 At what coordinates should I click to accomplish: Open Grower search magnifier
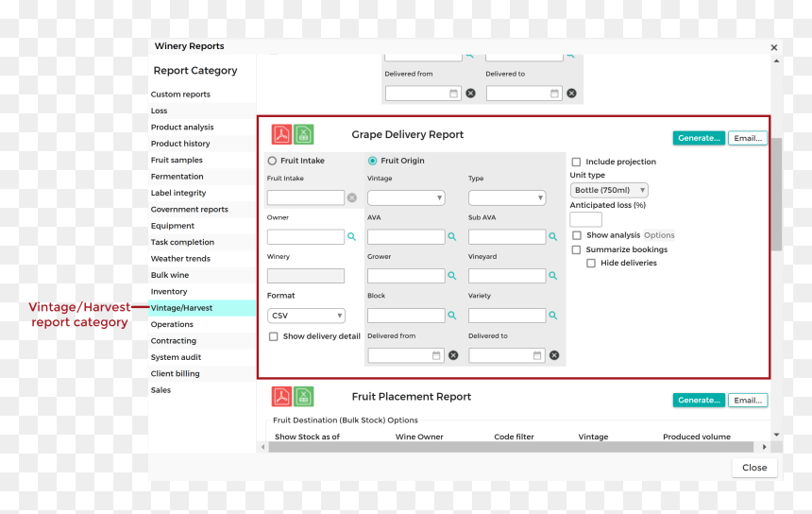(452, 276)
